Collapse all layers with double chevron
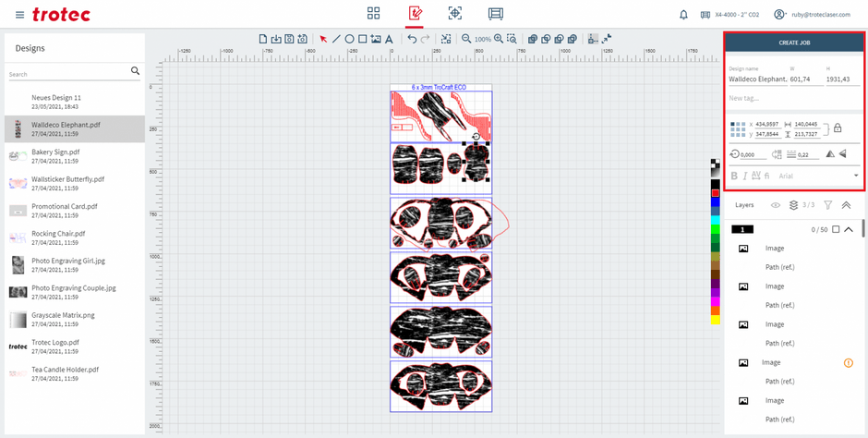868x438 pixels. tap(846, 205)
